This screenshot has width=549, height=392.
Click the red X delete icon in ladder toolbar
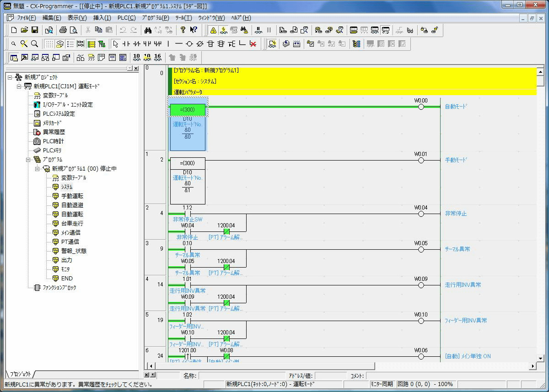(253, 44)
